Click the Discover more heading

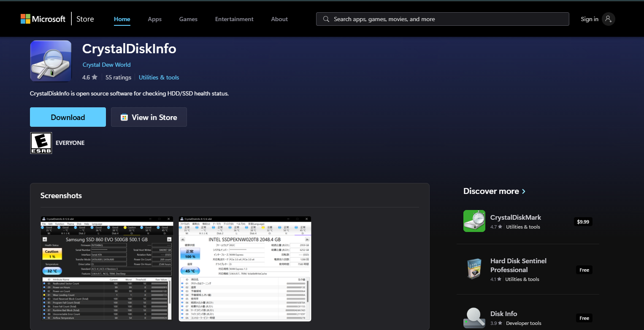click(x=491, y=191)
